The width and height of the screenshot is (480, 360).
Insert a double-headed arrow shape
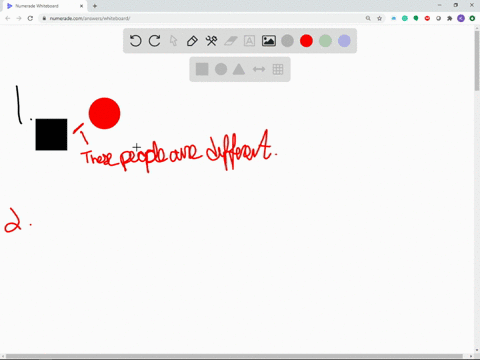pos(259,69)
